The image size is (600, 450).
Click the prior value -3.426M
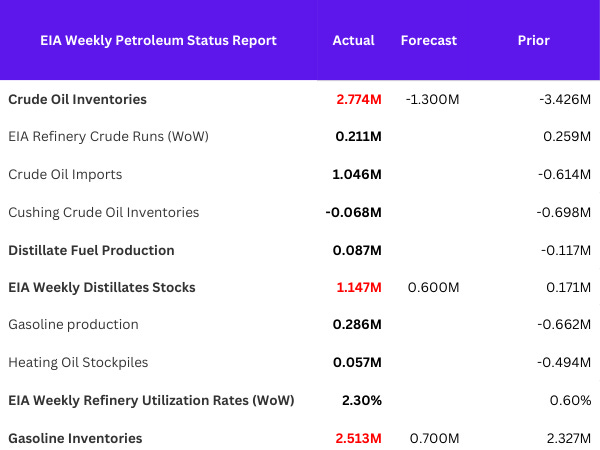(x=565, y=99)
